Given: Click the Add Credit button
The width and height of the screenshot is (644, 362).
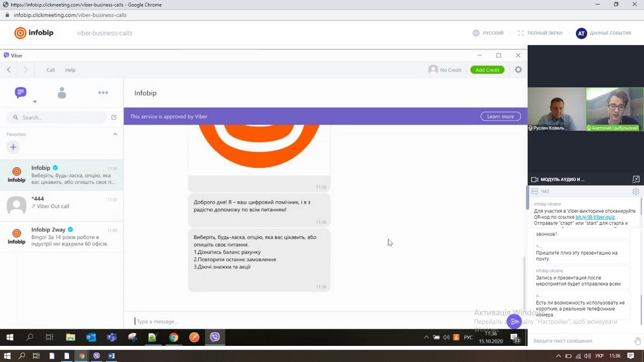Looking at the screenshot, I should [x=487, y=70].
